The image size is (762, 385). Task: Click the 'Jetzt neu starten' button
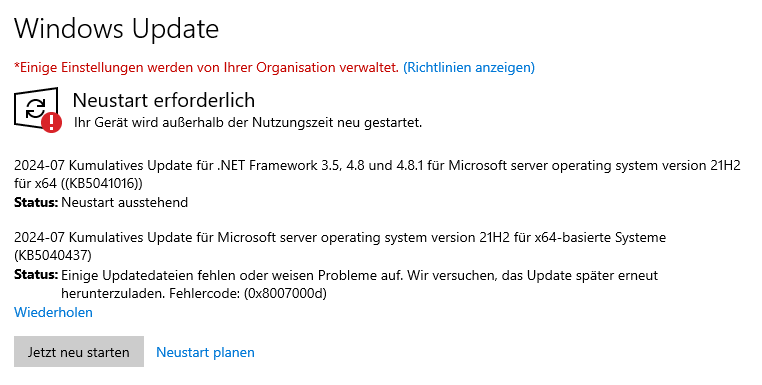pyautogui.click(x=79, y=352)
